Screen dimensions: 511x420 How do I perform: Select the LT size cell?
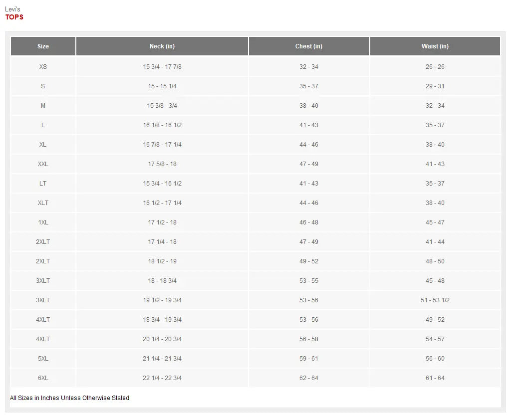pos(43,184)
